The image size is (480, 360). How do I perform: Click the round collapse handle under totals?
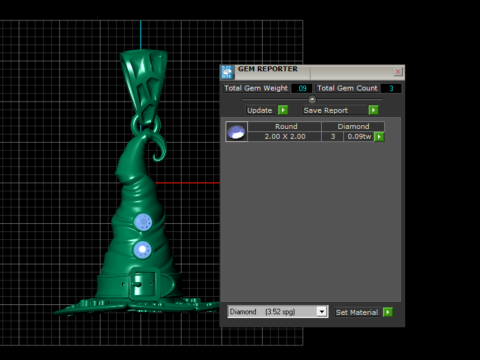(x=312, y=99)
